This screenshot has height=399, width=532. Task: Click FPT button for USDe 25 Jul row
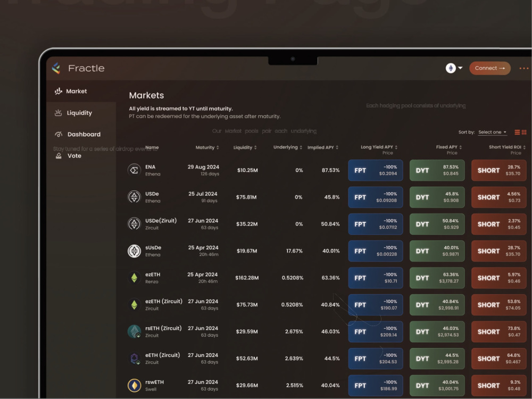coord(375,197)
